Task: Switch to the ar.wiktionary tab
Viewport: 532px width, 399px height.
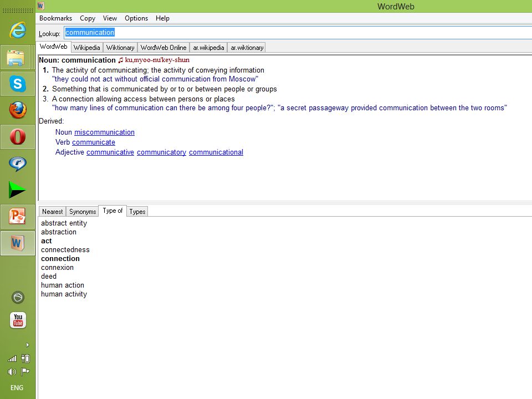Action: pos(247,48)
